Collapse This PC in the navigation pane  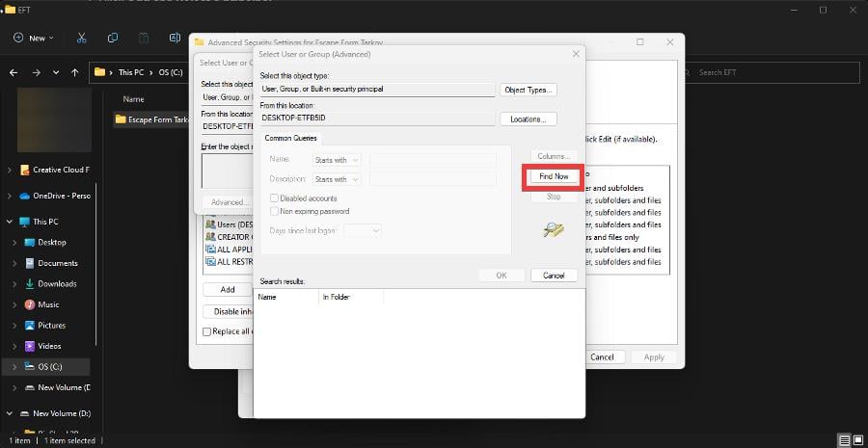click(x=10, y=222)
